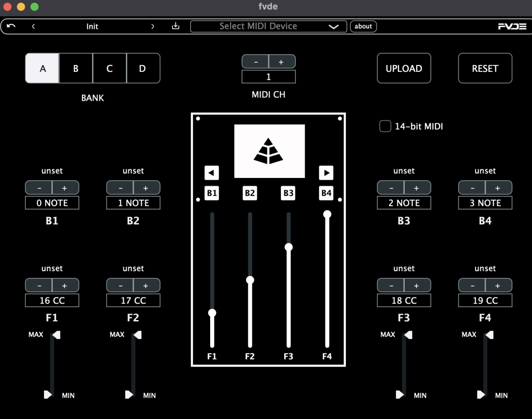Click the MIDI CH value field
Image resolution: width=532 pixels, height=419 pixels.
pyautogui.click(x=269, y=77)
